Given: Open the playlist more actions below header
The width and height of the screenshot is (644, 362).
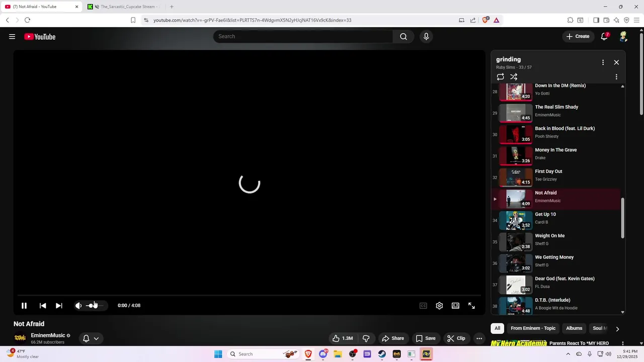Looking at the screenshot, I should (616, 77).
